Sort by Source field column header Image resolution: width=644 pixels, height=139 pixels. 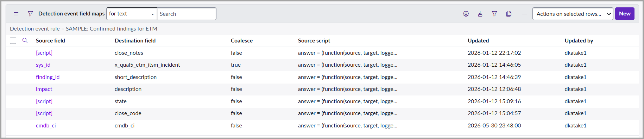(x=50, y=41)
